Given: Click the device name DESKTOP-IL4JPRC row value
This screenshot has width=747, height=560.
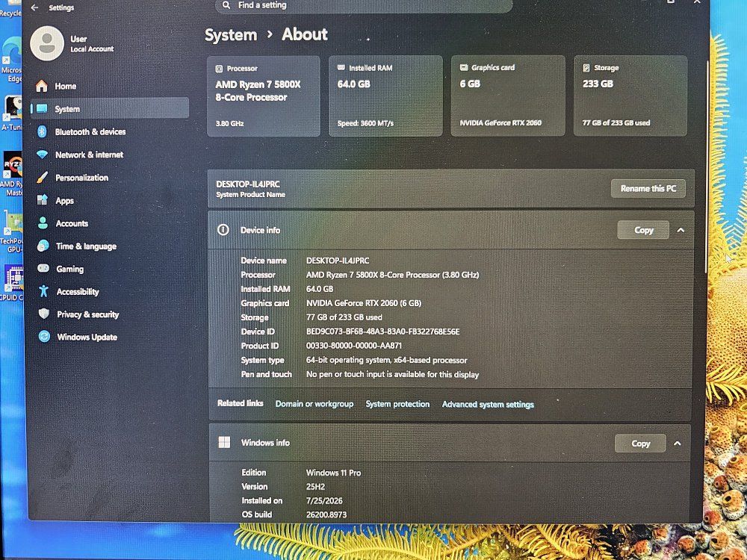Looking at the screenshot, I should tap(338, 261).
